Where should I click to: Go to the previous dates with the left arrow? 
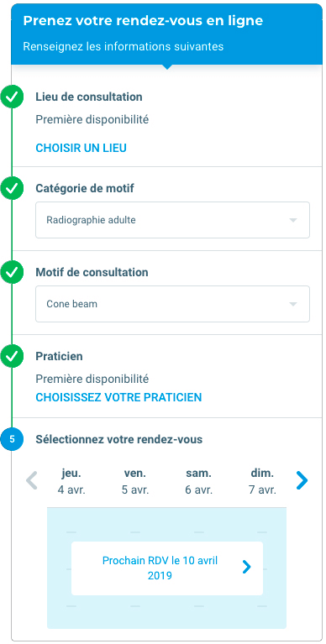point(32,480)
